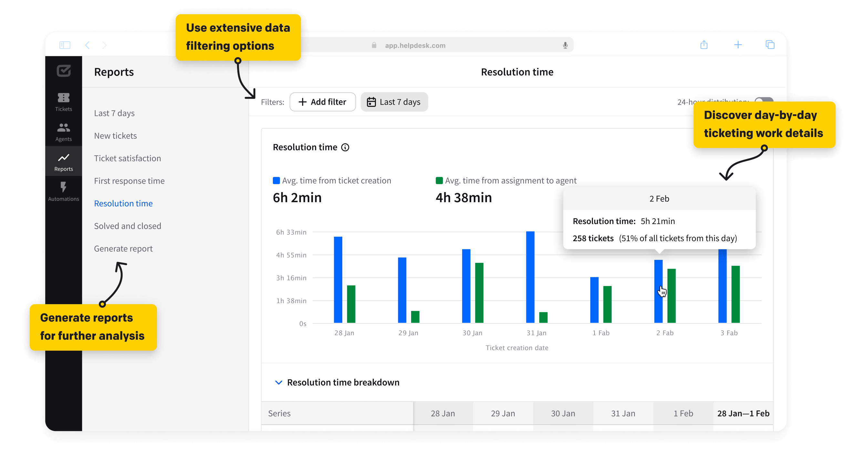Screen dimensions: 868x452
Task: Toggle the browser sidebar panel
Action: tap(65, 45)
